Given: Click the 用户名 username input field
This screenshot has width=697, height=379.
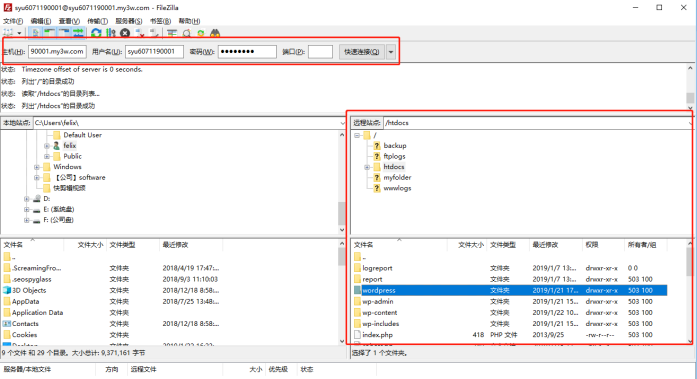Looking at the screenshot, I should [154, 52].
